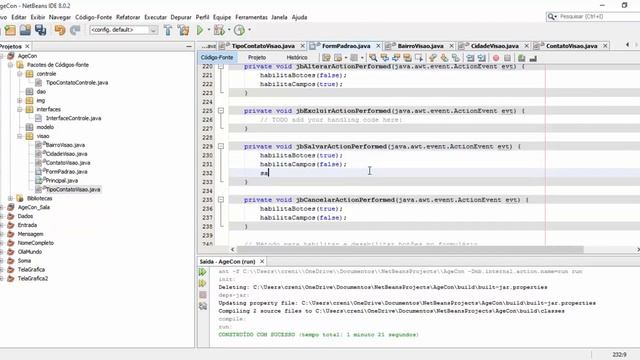This screenshot has width=640, height=360.
Task: Click the Redo arrow icon
Action: coord(75,30)
